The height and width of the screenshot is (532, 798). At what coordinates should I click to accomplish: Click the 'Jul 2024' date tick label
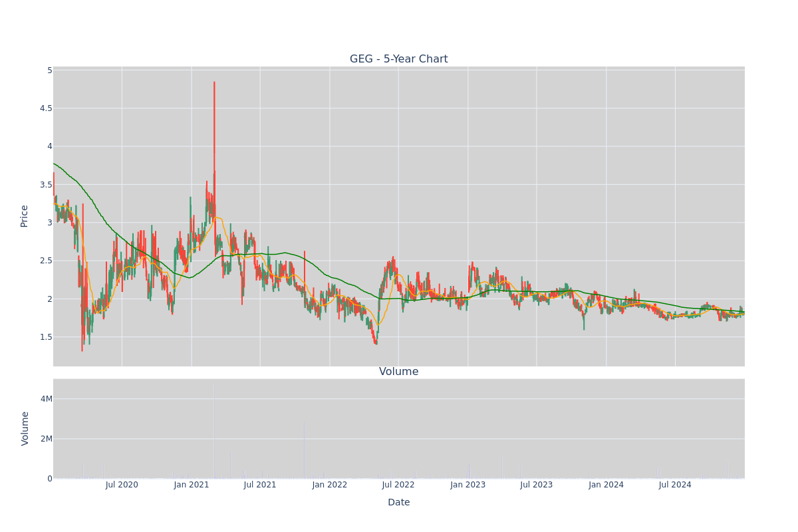(675, 485)
